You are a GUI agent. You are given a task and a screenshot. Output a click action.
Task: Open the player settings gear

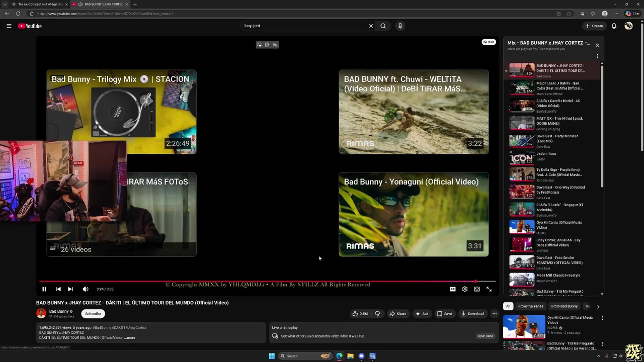465,289
